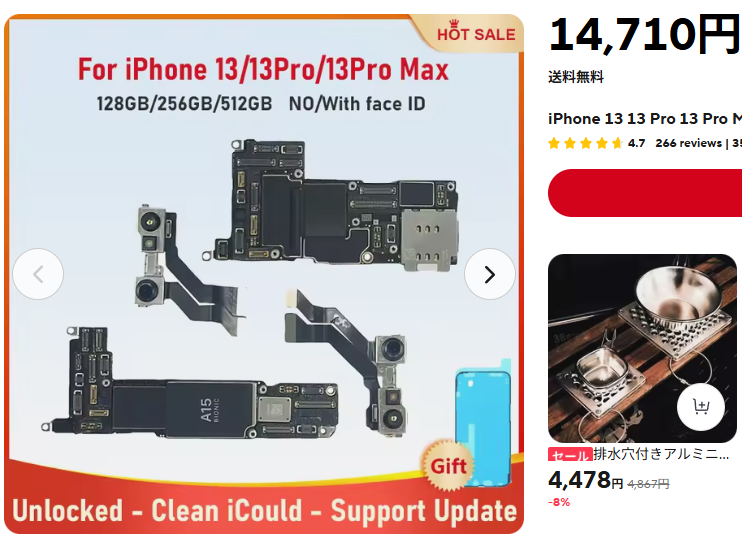Go back to the previous product image
This screenshot has width=742, height=546.
[x=38, y=274]
